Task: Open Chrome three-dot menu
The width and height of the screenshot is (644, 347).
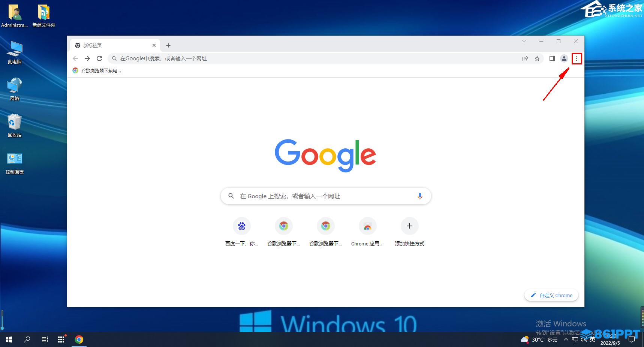Action: [577, 58]
